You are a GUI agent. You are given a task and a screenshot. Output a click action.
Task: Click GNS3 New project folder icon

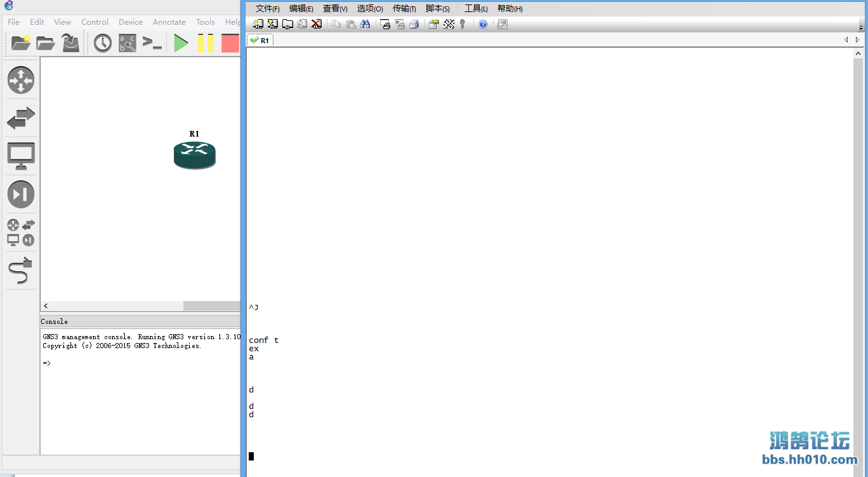click(21, 43)
